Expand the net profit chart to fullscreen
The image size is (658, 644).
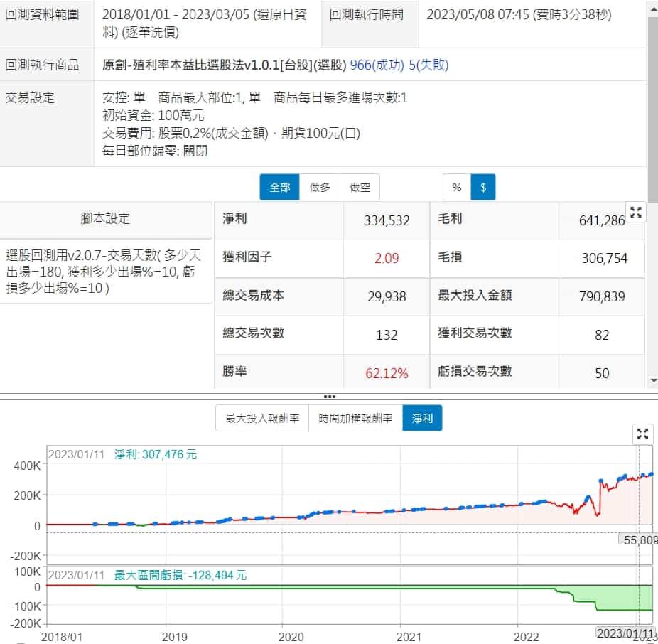pyautogui.click(x=642, y=434)
